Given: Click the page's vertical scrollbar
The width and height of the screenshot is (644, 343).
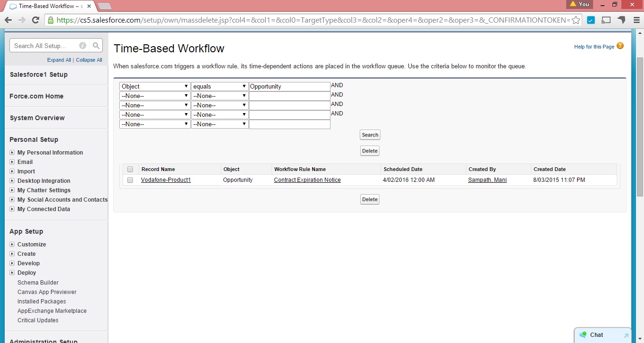Looking at the screenshot, I should (x=640, y=126).
